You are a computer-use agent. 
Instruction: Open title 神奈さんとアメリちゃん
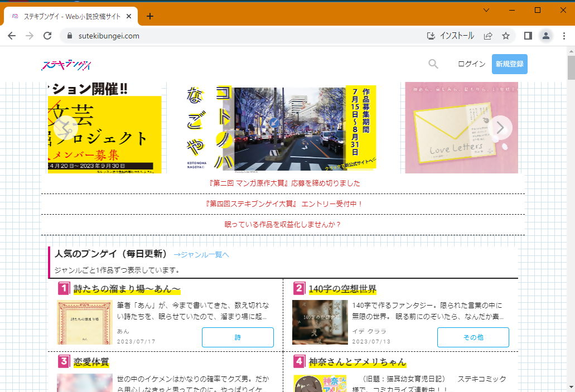coord(357,362)
